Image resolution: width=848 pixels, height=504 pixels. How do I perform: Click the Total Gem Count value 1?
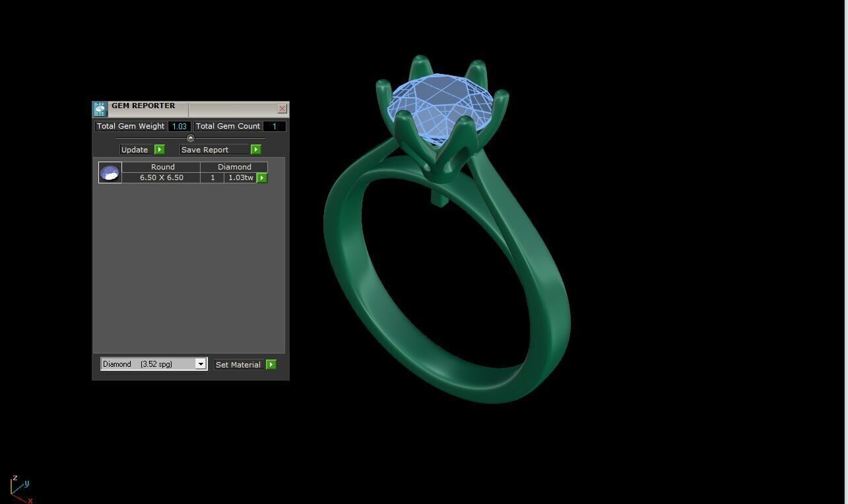click(275, 126)
